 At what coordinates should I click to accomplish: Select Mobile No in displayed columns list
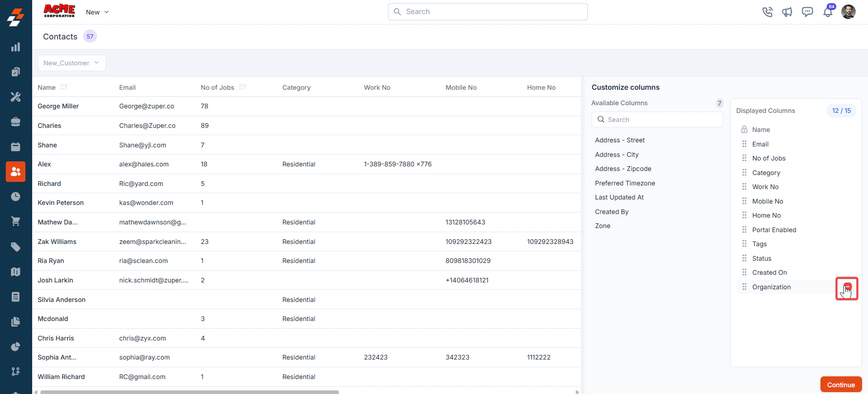[767, 201]
